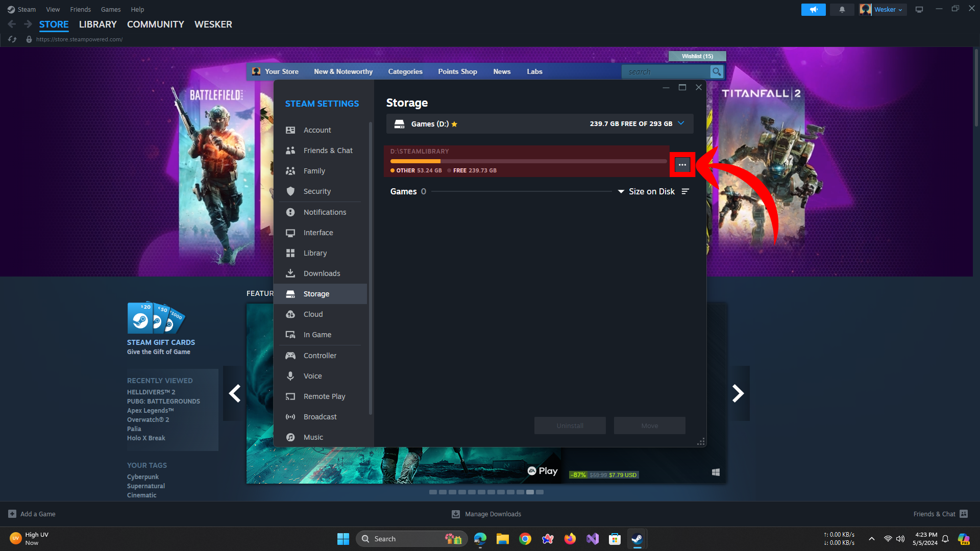980x551 pixels.
Task: Click the store search magnifier icon
Action: [x=717, y=72]
